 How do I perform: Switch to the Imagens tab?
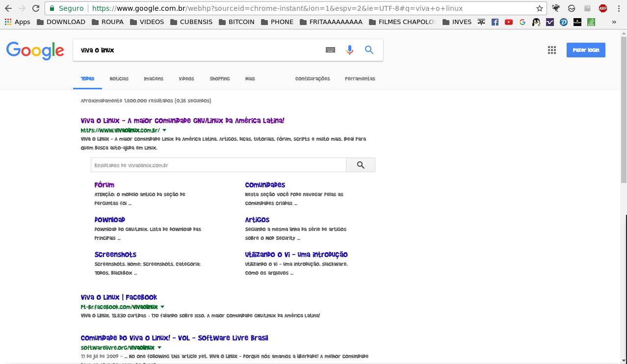[x=154, y=78]
